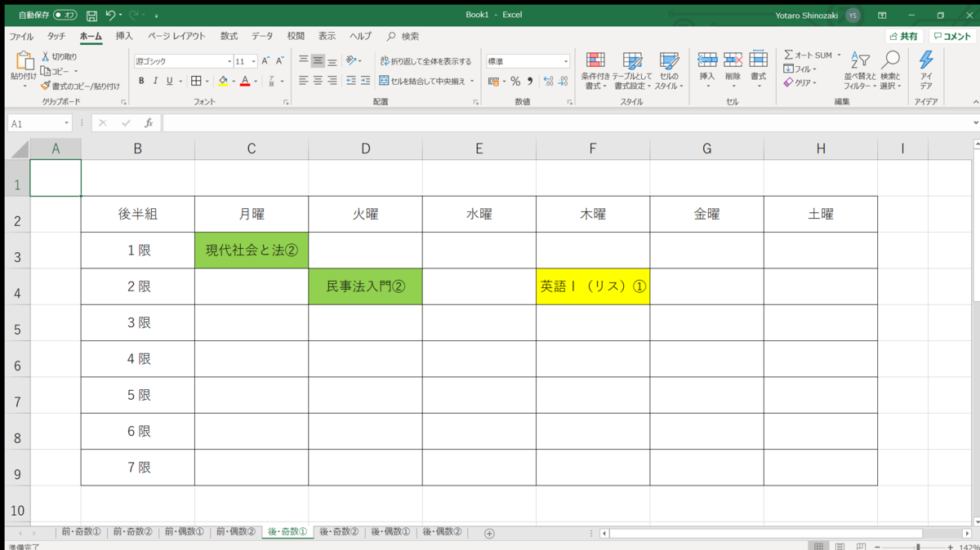This screenshot has width=980, height=550.
Task: Toggle Merge & Center (セルを結合して中央揃え)
Action: 421,81
